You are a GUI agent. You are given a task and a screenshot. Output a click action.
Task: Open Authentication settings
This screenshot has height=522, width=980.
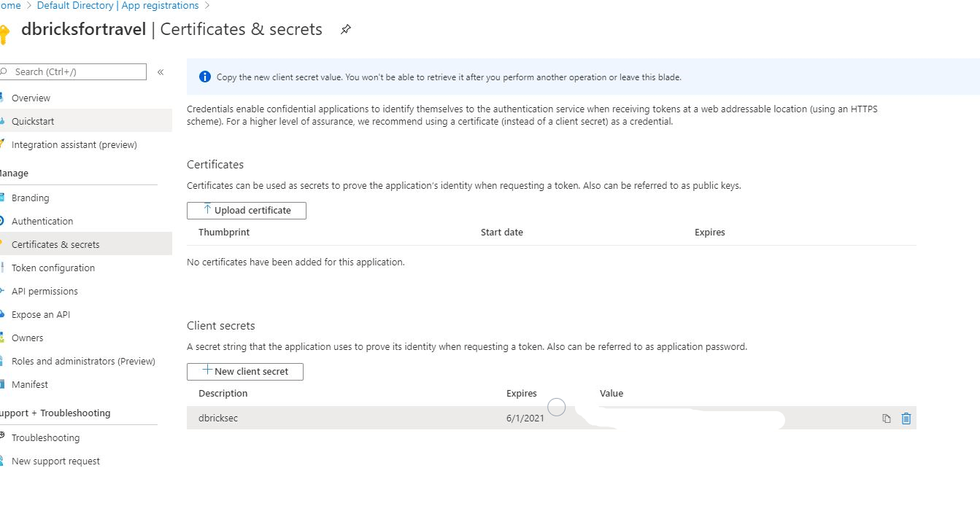42,222
